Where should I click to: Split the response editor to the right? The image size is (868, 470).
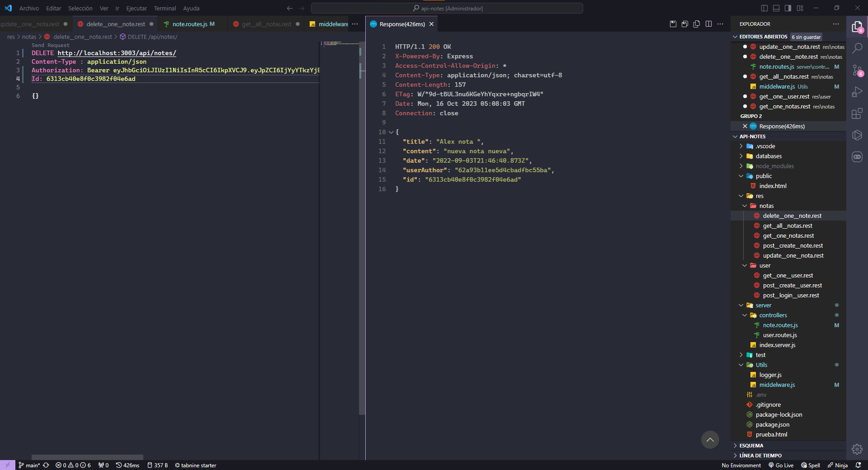point(708,24)
